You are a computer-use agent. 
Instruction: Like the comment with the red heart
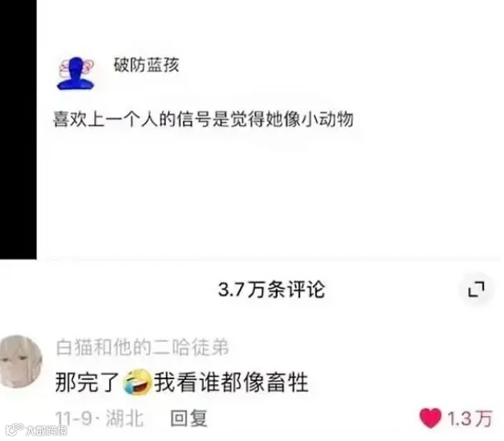click(430, 419)
